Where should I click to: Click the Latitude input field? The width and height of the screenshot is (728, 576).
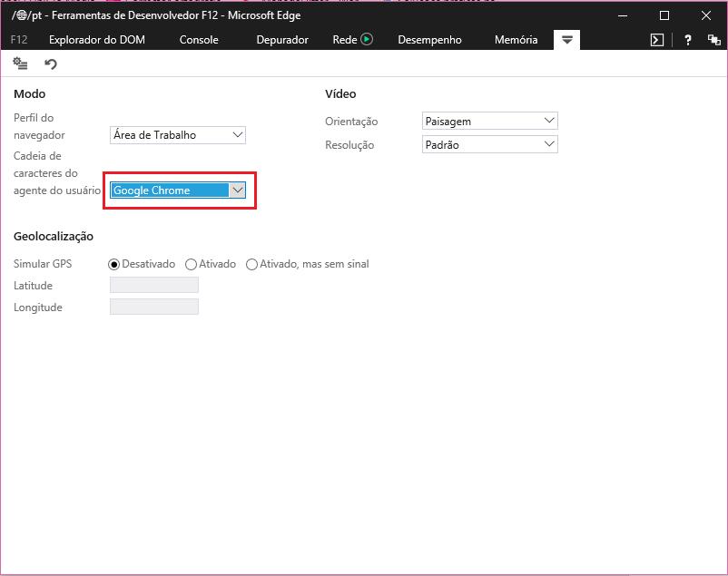tap(153, 286)
